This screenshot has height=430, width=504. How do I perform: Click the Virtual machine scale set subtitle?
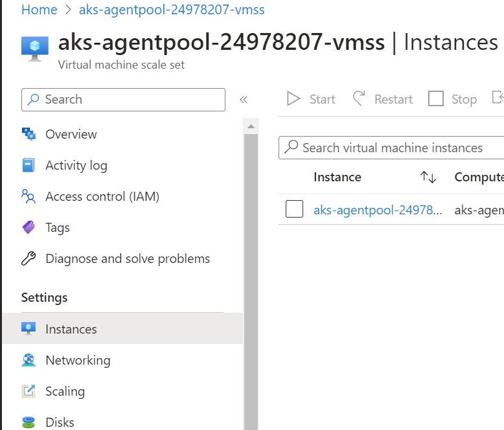tap(121, 65)
